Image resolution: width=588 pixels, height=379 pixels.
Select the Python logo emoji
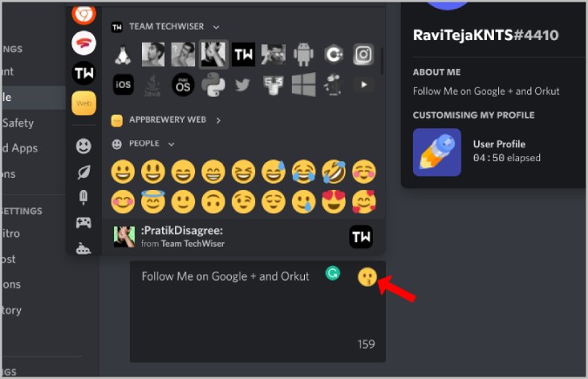click(x=213, y=85)
